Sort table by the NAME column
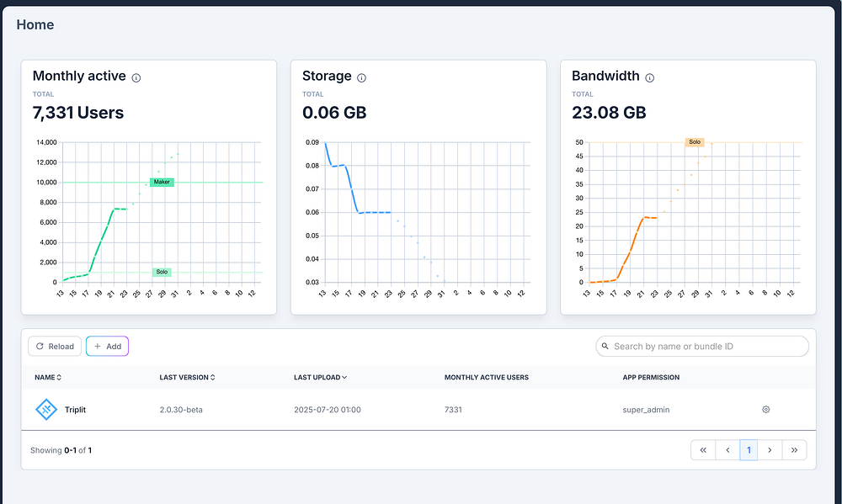 (48, 377)
